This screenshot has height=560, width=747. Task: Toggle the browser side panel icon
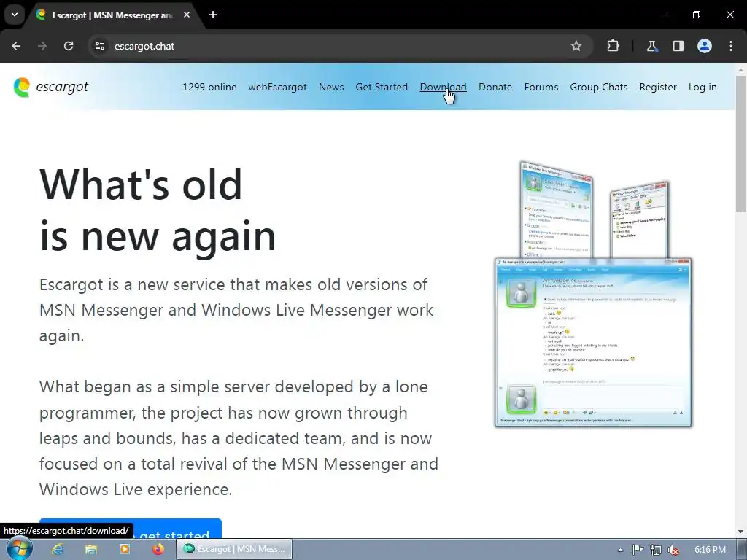click(x=678, y=46)
